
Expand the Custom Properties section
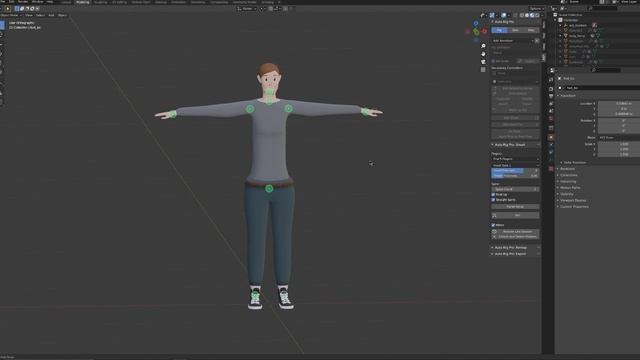573,207
